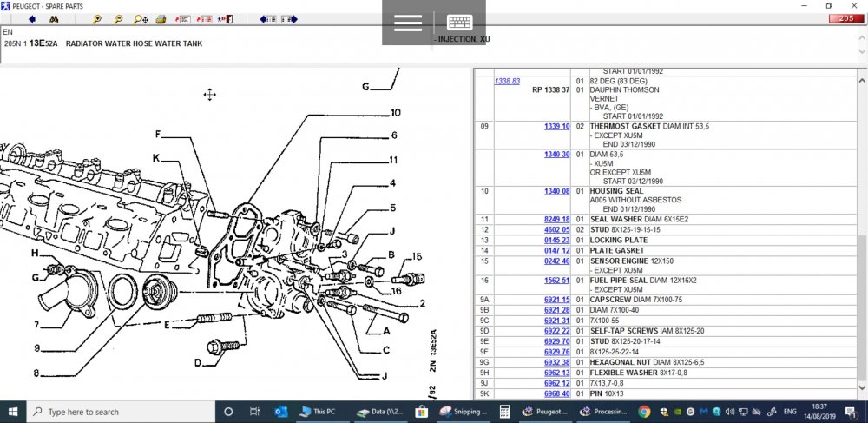The image size is (868, 423).
Task: Open Task View on taskbar
Action: point(254,412)
